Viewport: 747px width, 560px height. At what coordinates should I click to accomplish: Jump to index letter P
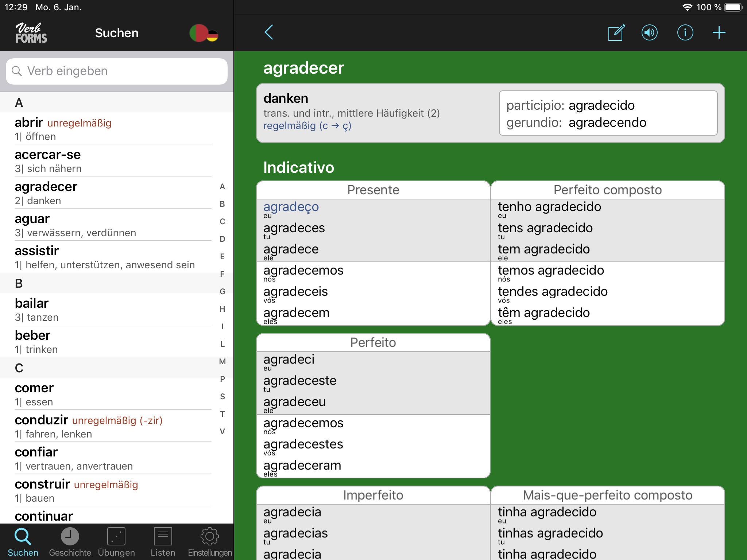(222, 379)
